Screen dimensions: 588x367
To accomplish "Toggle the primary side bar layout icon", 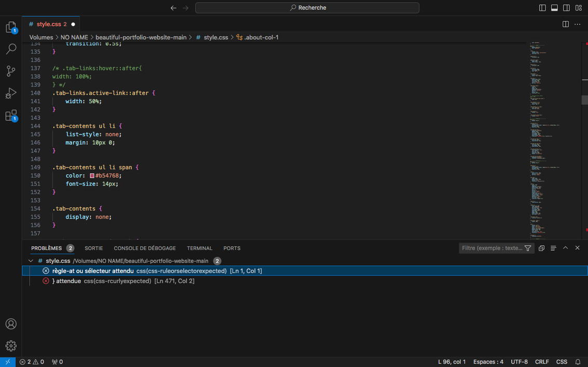I will 542,8.
